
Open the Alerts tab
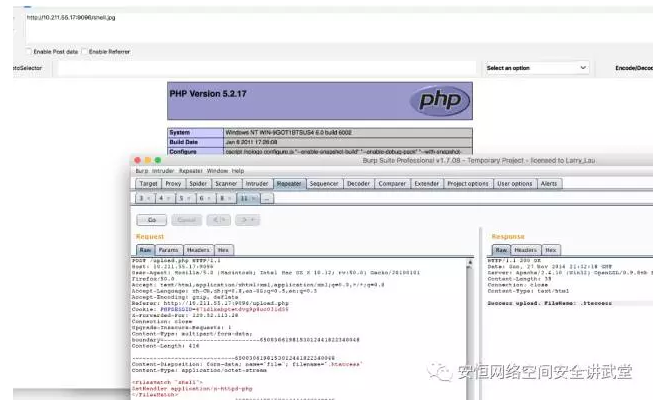(x=549, y=184)
